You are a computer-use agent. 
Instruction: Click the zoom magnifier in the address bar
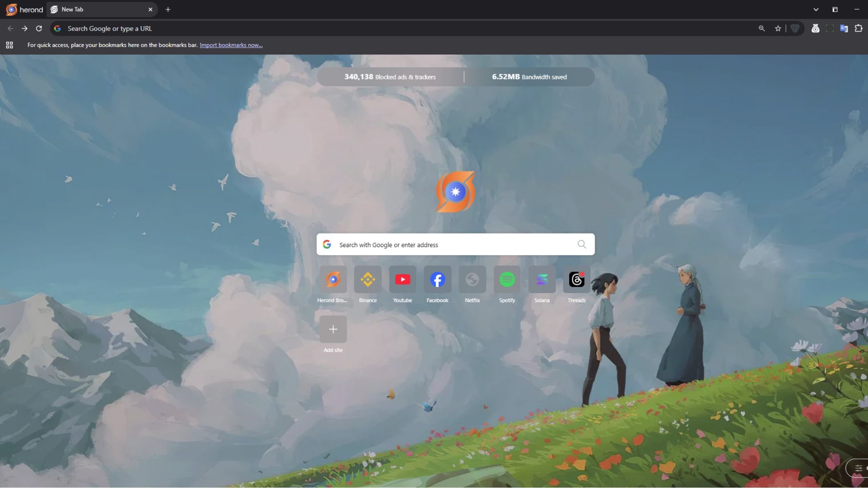[x=761, y=28]
